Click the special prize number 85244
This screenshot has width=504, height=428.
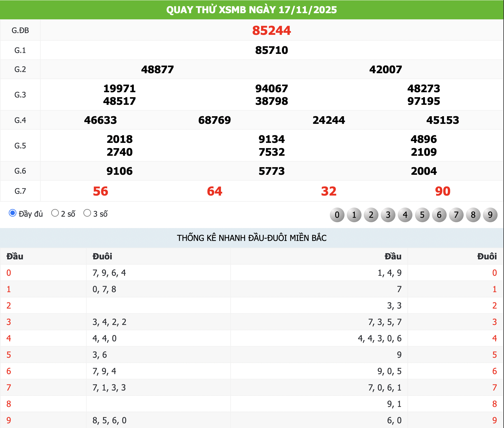pos(271,30)
